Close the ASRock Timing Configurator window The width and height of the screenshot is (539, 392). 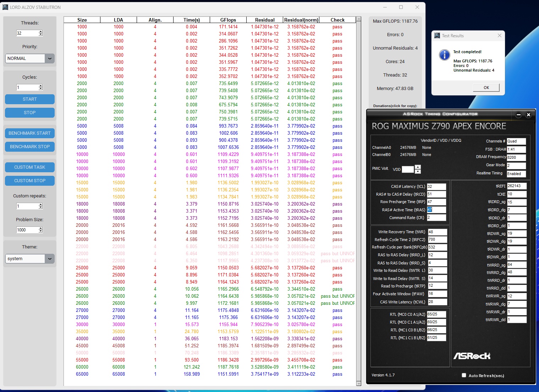[528, 114]
